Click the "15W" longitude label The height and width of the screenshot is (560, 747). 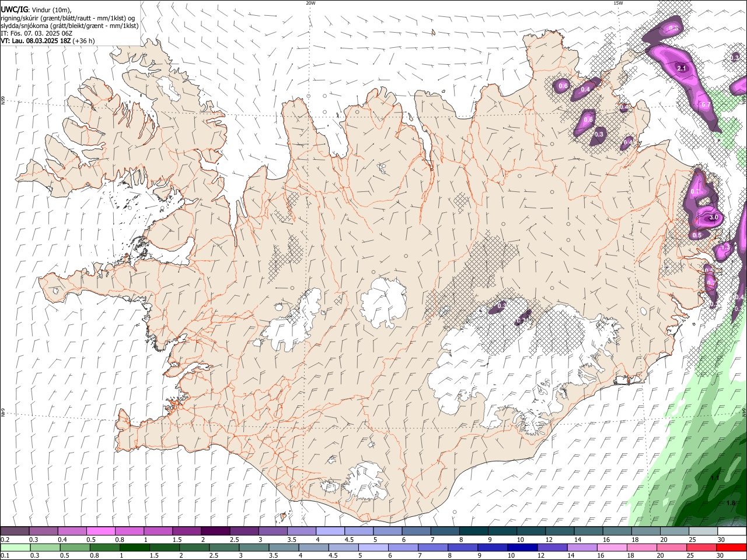[x=618, y=3]
